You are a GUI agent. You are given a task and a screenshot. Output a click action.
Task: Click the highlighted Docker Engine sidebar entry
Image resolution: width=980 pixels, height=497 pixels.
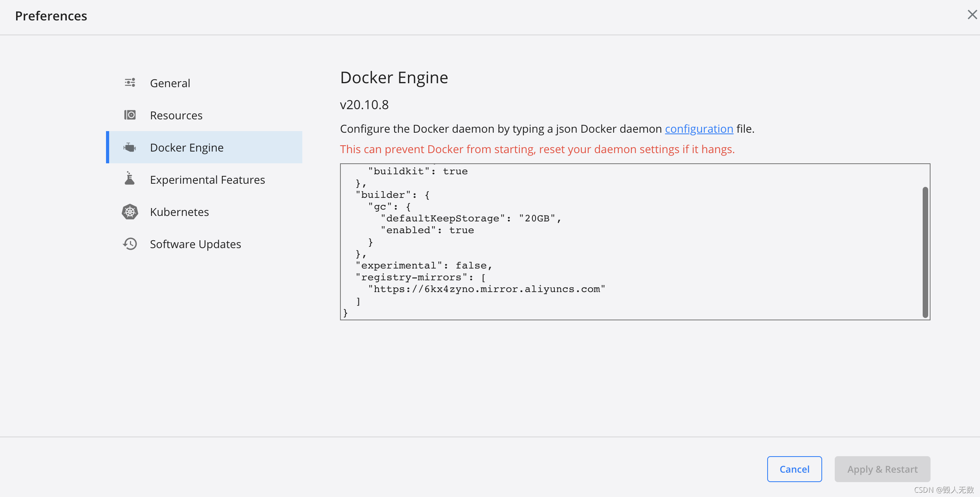pos(186,147)
